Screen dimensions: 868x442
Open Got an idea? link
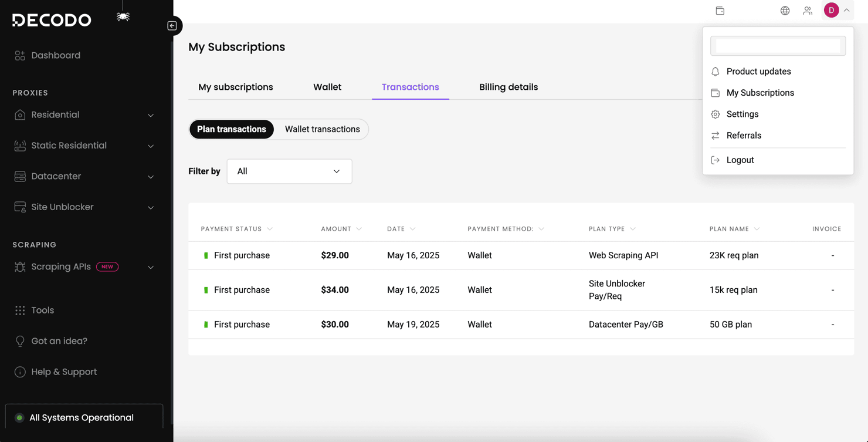point(59,341)
